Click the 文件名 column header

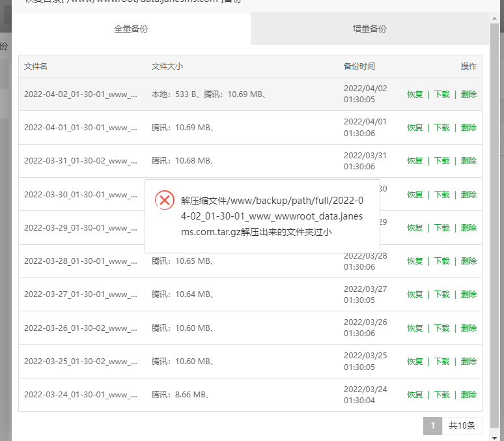click(x=36, y=66)
